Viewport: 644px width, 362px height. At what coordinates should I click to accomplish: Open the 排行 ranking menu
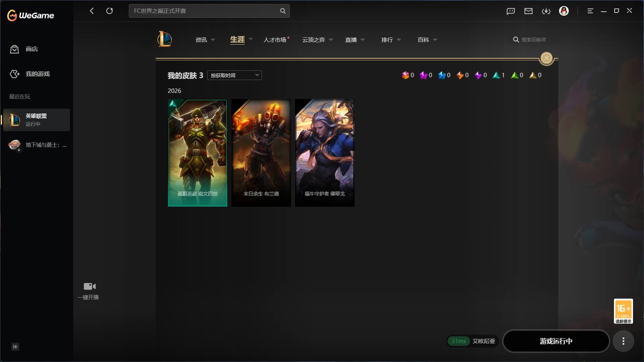click(387, 40)
